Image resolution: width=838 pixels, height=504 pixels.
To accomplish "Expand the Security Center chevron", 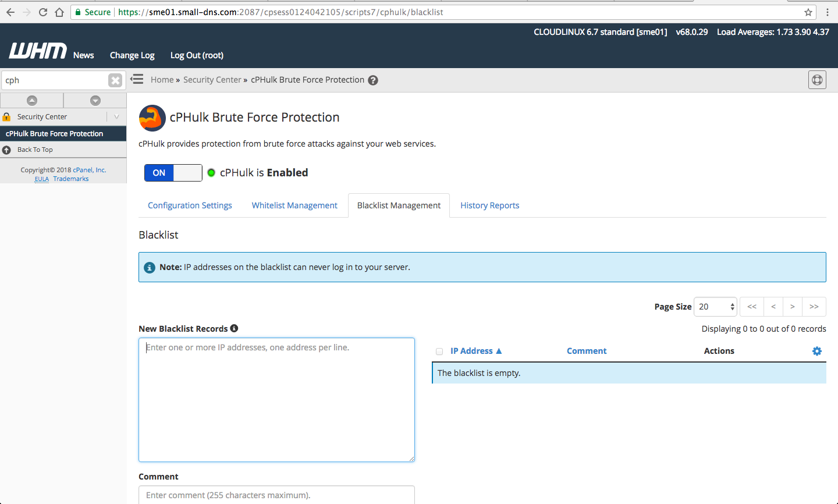I will (116, 117).
